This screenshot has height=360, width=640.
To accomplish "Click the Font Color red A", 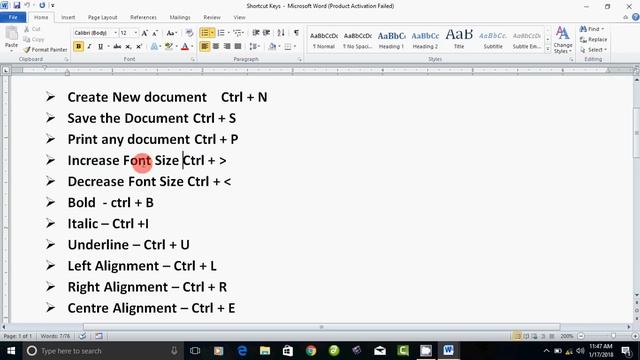I will pyautogui.click(x=185, y=47).
